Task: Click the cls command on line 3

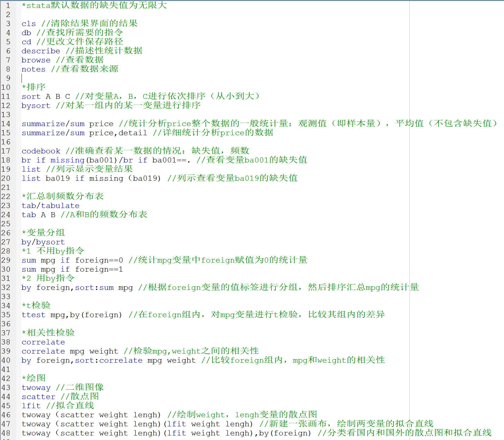Action: tap(28, 24)
